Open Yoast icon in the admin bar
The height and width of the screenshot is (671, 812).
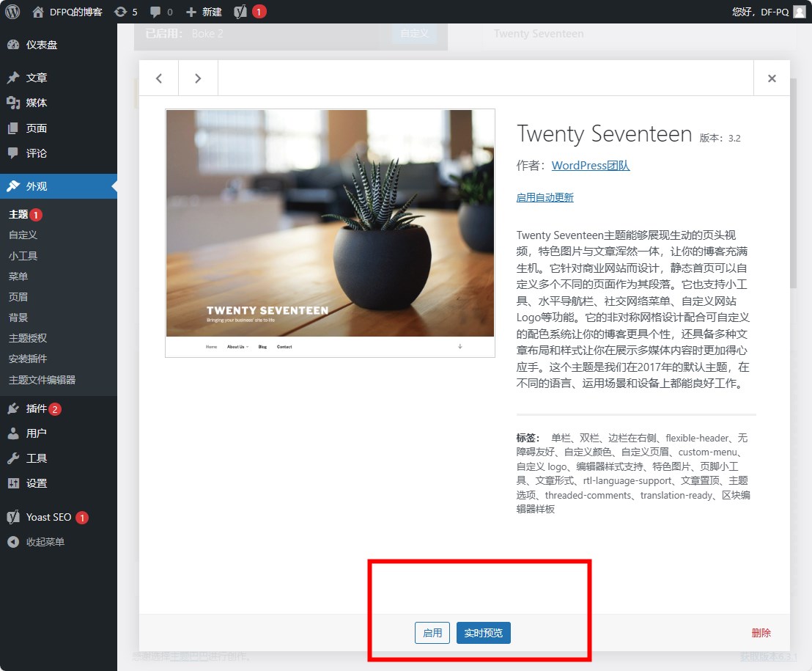240,12
